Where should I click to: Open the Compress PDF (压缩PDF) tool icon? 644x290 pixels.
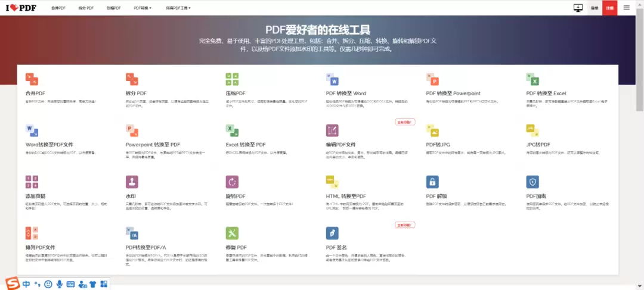232,79
